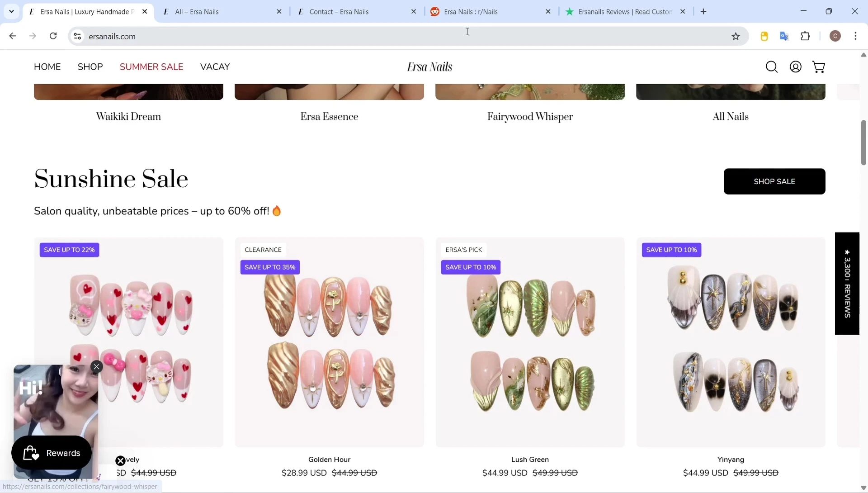Viewport: 868px width, 493px height.
Task: Close the r/Nails Reddit tab
Action: (x=548, y=12)
